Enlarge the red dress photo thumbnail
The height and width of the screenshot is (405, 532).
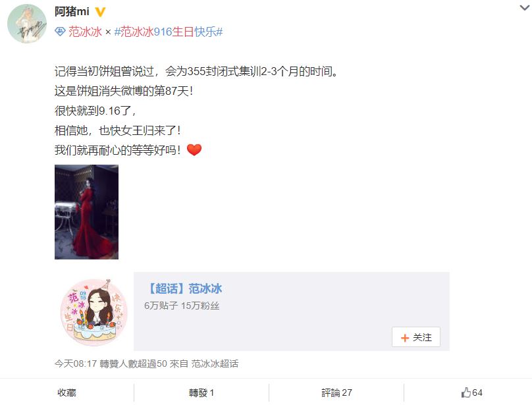pos(86,212)
